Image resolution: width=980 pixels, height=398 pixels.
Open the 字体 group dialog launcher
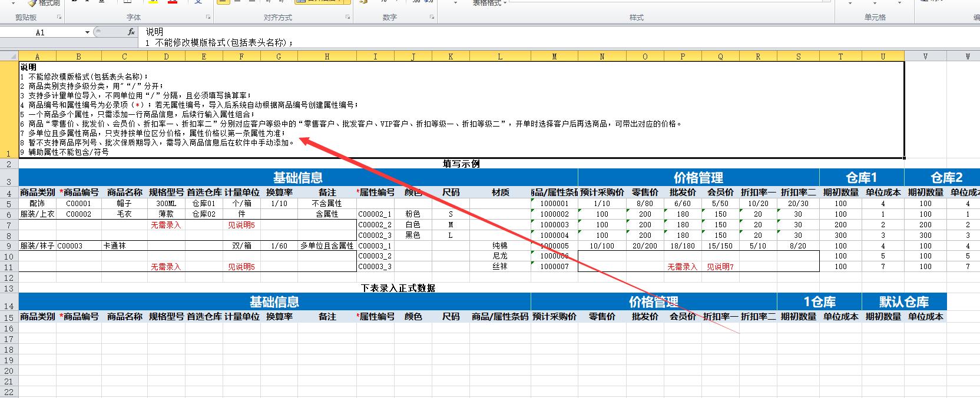click(x=207, y=18)
